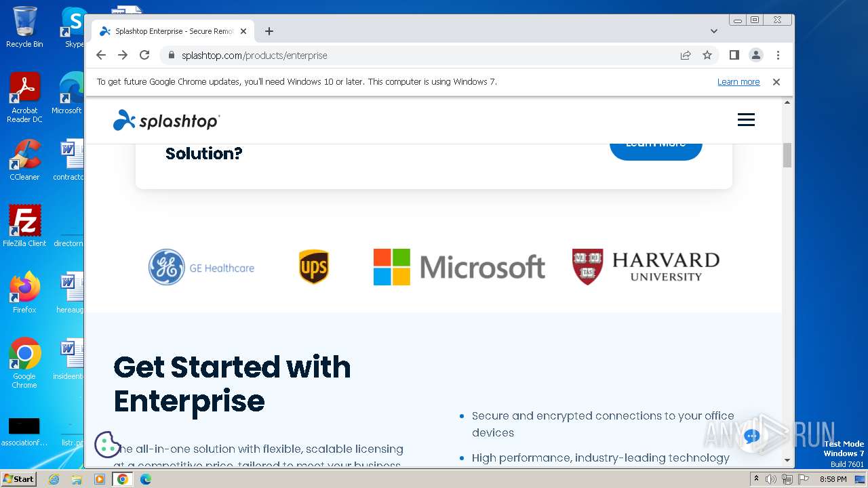This screenshot has height=488, width=868.
Task: Open the Windows Start menu
Action: pyautogui.click(x=18, y=479)
